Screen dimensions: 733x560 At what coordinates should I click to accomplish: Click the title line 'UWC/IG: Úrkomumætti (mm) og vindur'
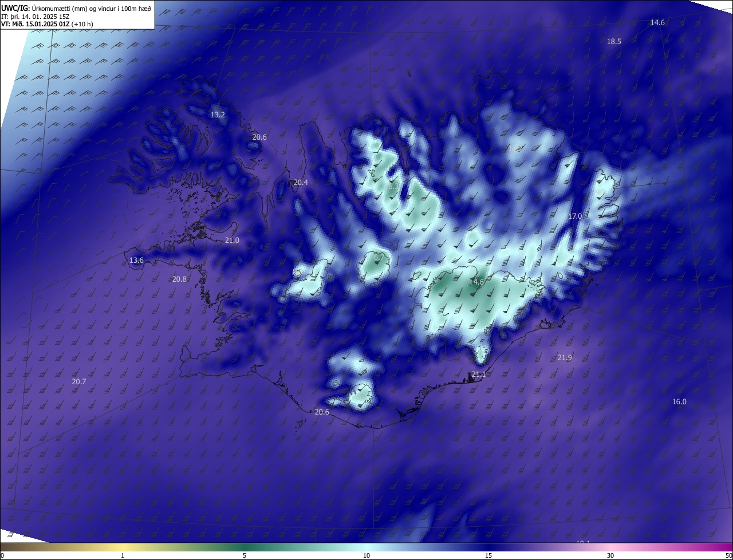point(76,8)
